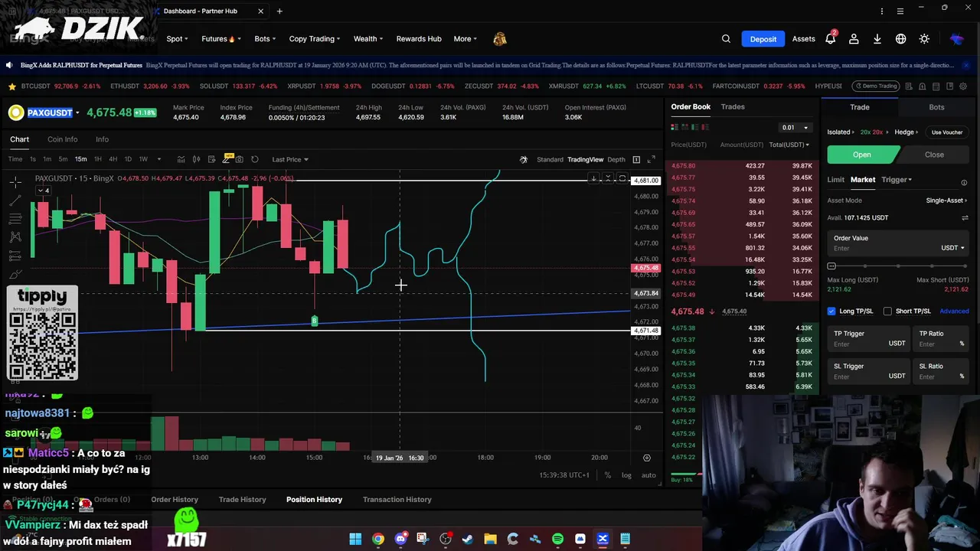Open File Explorer from the taskbar

490,539
